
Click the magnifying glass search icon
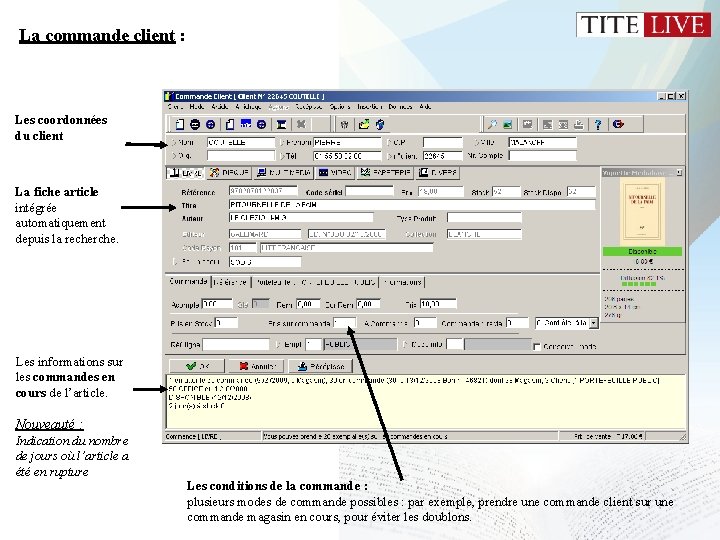(492, 124)
